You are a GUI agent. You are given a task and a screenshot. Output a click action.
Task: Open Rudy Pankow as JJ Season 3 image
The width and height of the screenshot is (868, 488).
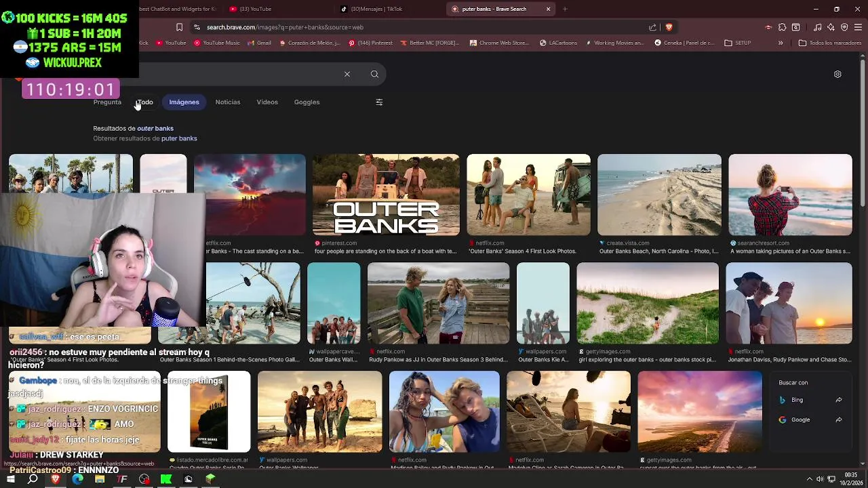click(438, 304)
